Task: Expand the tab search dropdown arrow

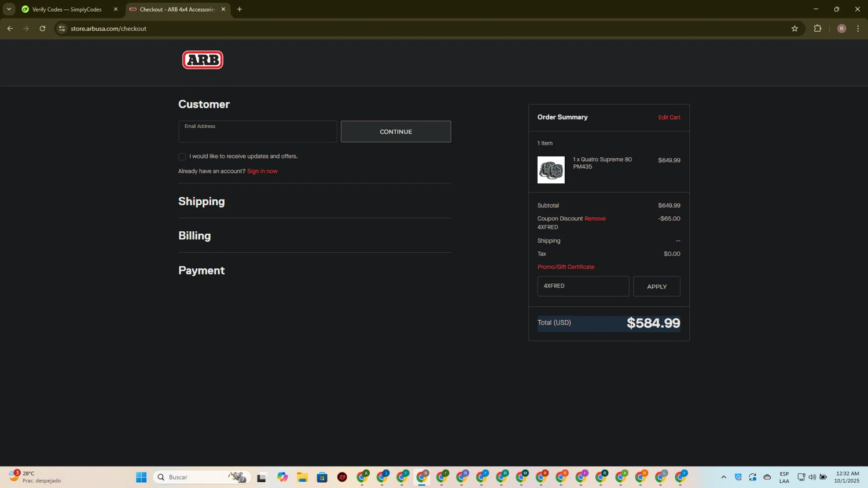Action: click(9, 9)
